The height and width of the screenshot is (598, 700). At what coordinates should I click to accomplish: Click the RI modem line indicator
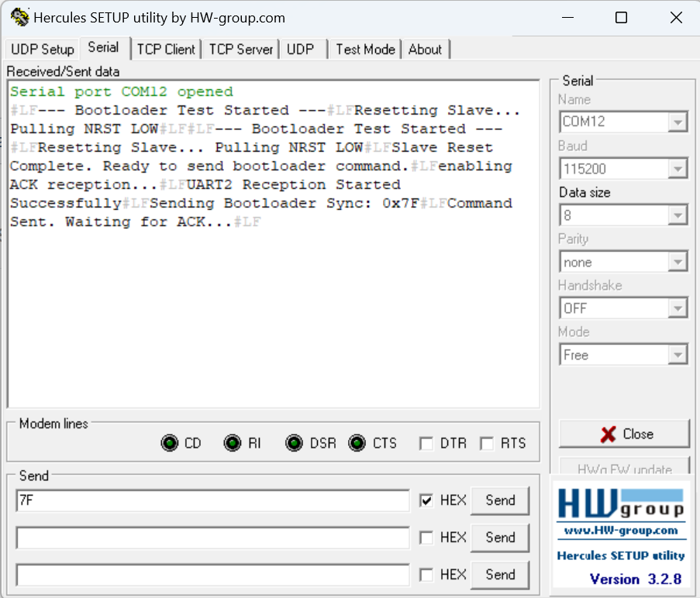tap(232, 442)
